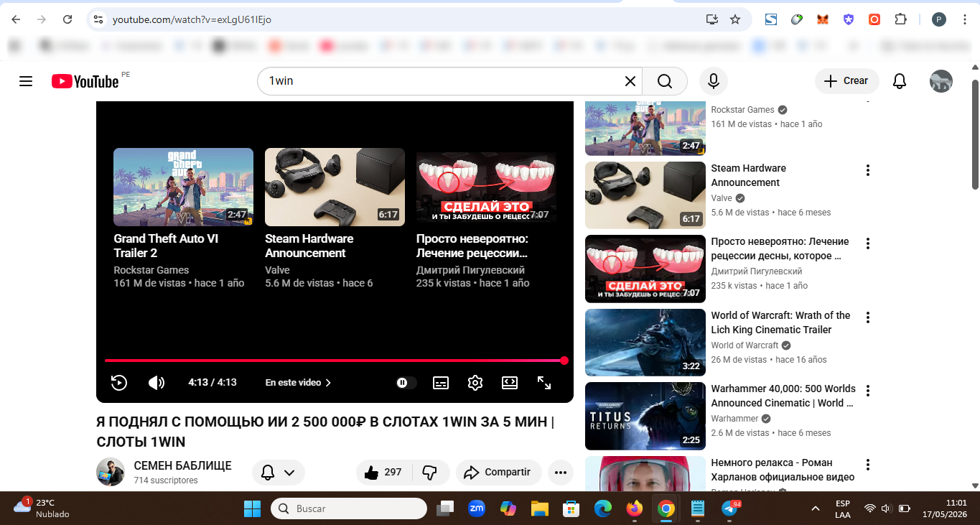980x525 pixels.
Task: Open options for Немного релакса video
Action: pos(868,465)
